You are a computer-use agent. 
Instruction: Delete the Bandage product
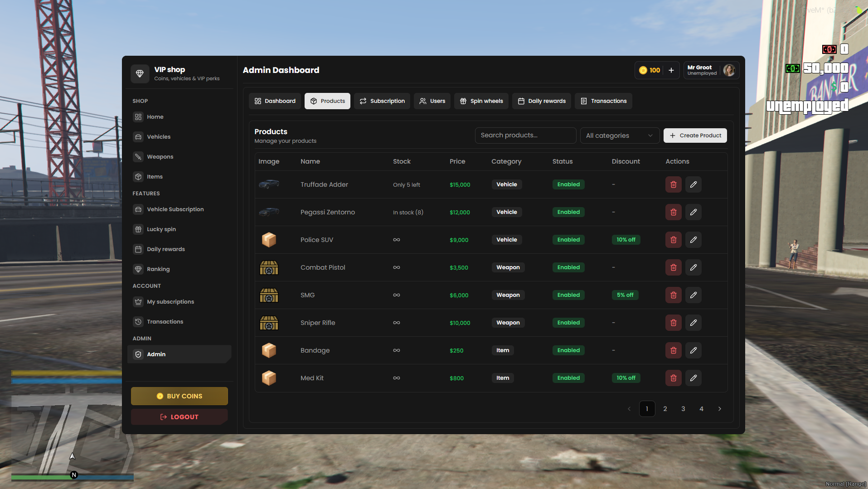673,350
